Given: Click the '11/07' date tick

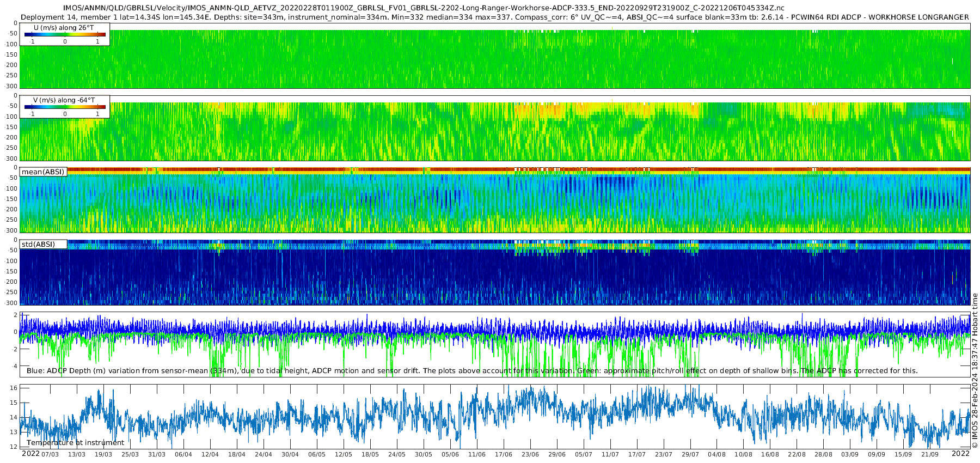Looking at the screenshot, I should click(x=610, y=455).
